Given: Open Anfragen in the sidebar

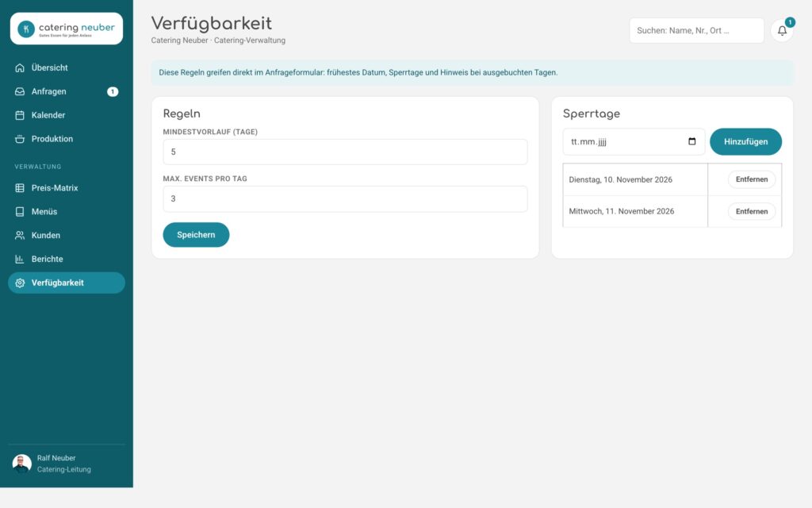Looking at the screenshot, I should coord(67,92).
